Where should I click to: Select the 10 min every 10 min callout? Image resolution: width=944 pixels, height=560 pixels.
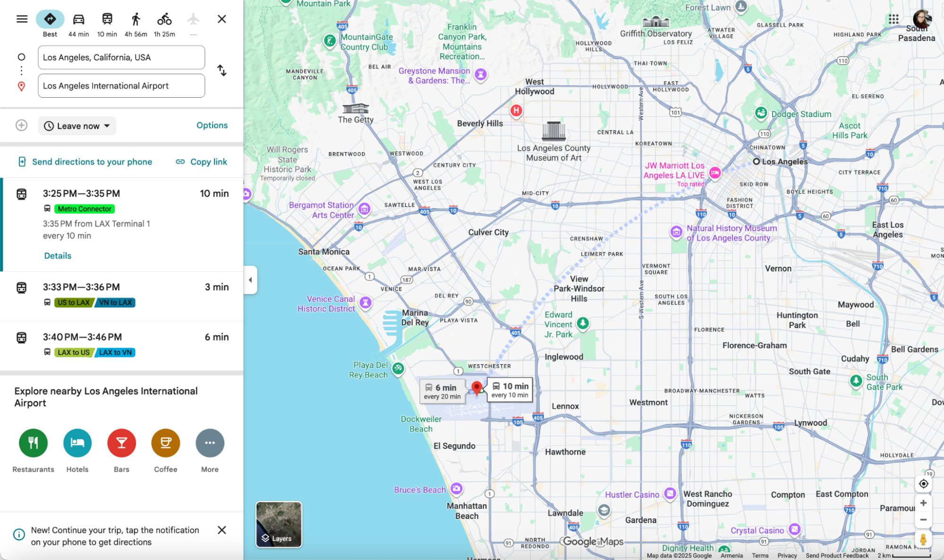pyautogui.click(x=510, y=390)
